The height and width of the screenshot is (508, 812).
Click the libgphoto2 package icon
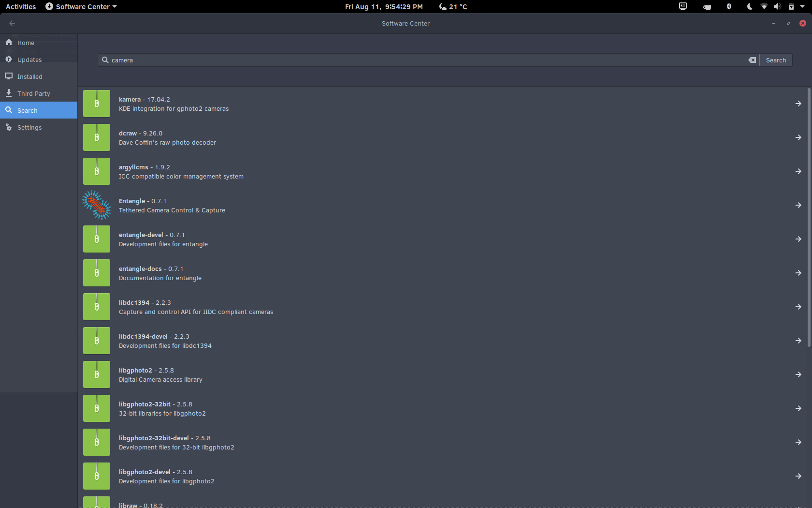point(97,374)
